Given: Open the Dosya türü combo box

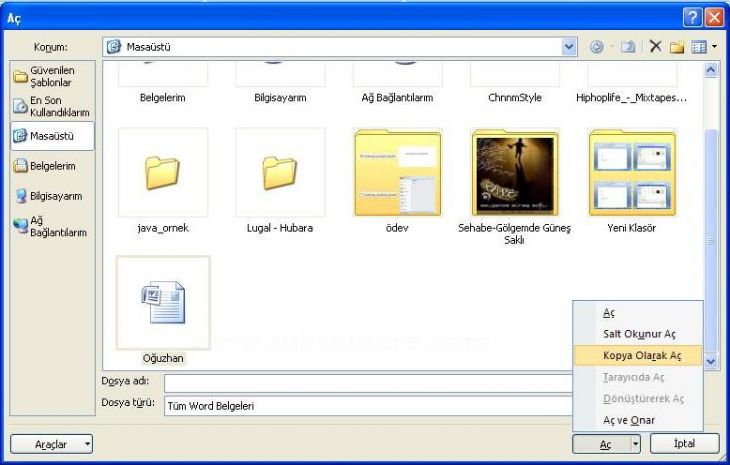Looking at the screenshot, I should (x=368, y=405).
